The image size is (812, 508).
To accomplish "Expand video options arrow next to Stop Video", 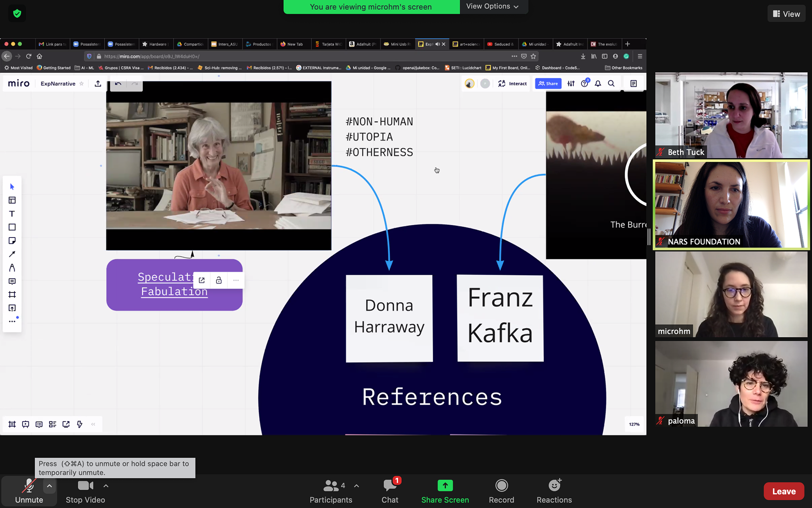I will (x=106, y=486).
